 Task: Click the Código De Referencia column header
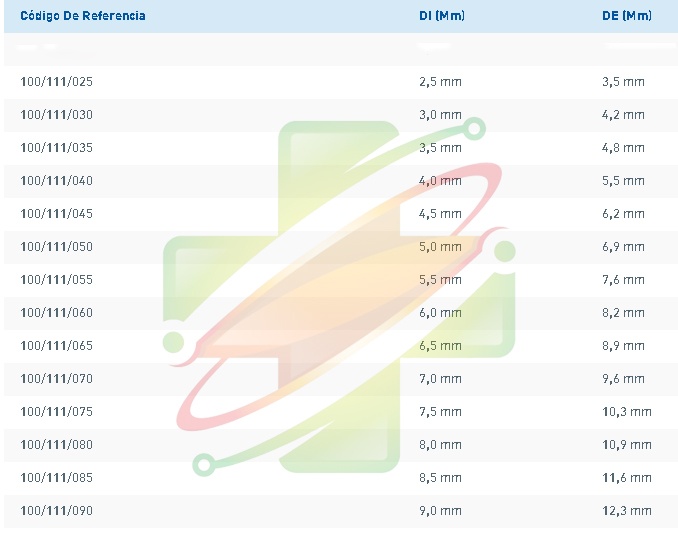point(83,16)
